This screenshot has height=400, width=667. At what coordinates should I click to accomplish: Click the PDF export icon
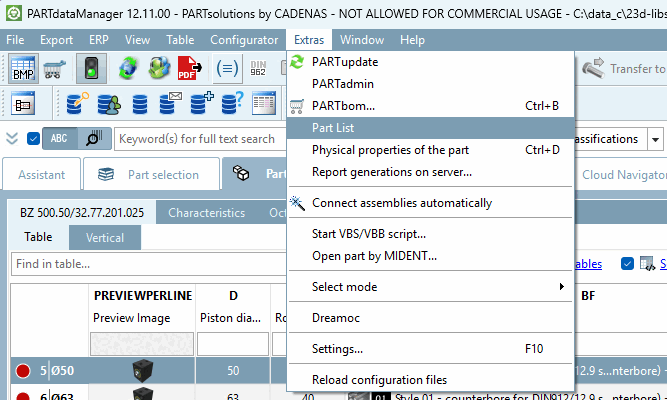click(189, 68)
